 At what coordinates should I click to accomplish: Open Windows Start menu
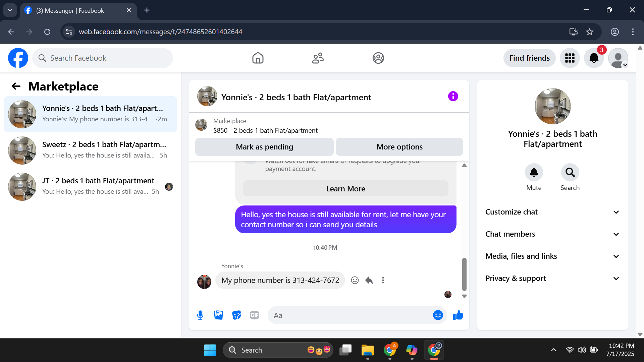(210, 350)
